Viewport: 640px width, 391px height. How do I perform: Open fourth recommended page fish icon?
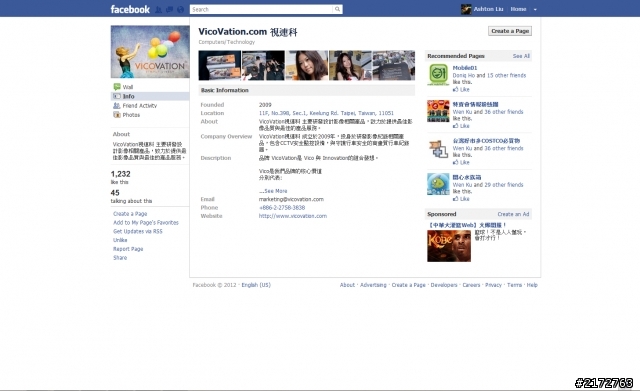(438, 184)
